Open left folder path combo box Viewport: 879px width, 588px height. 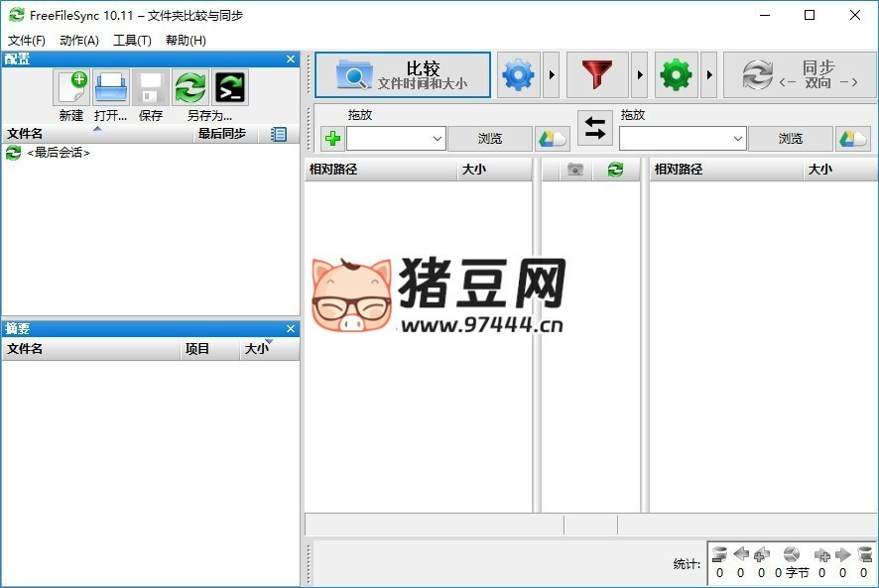click(x=396, y=139)
